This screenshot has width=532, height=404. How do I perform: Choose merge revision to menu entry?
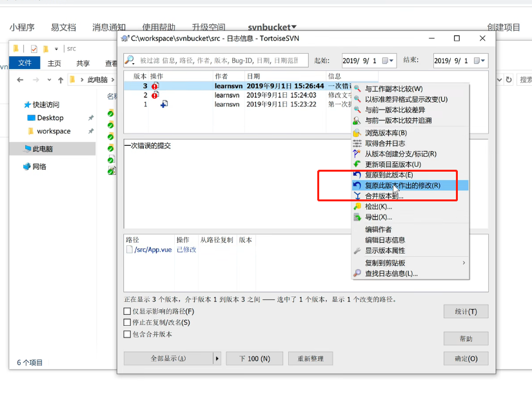(x=410, y=196)
